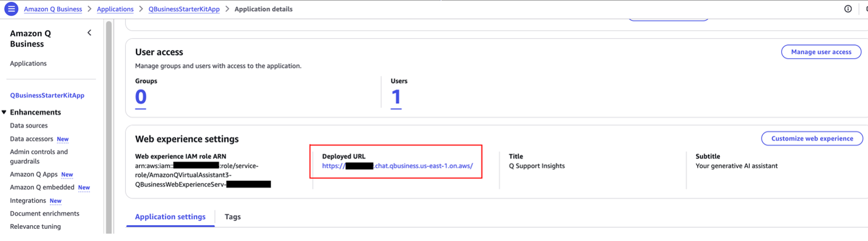
Task: Click the Q Support Insights title text
Action: click(x=537, y=166)
